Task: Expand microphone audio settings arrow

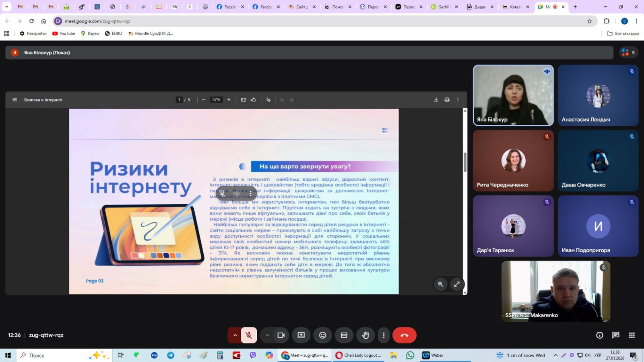Action: click(235, 335)
